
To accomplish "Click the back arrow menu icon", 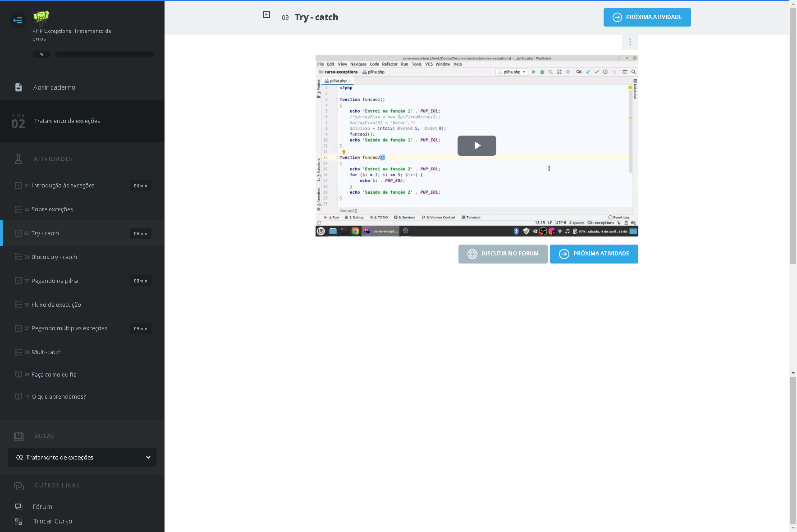I will pos(18,20).
